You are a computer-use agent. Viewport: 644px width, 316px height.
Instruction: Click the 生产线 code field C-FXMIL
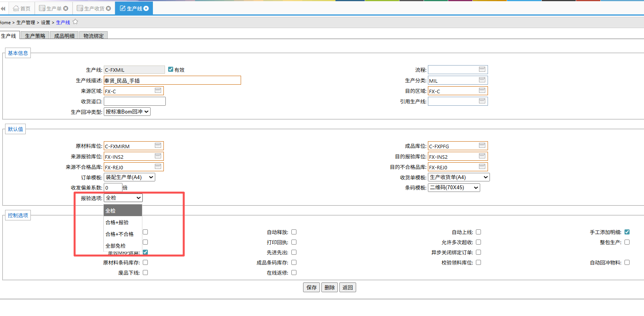pos(134,70)
